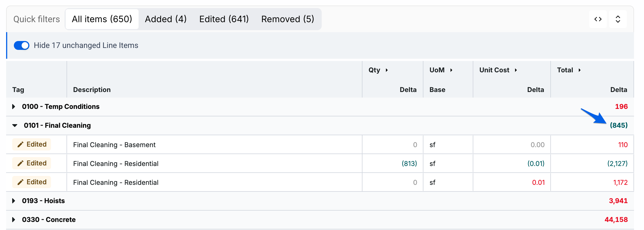Click the UoM column arrow icon

451,70
